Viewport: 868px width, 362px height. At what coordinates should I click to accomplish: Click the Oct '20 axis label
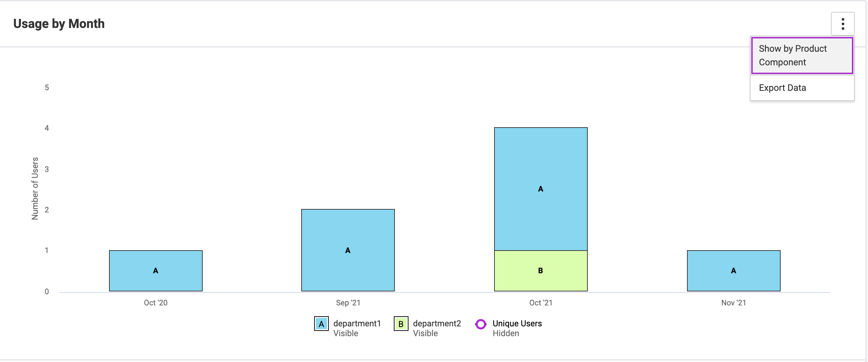(156, 303)
